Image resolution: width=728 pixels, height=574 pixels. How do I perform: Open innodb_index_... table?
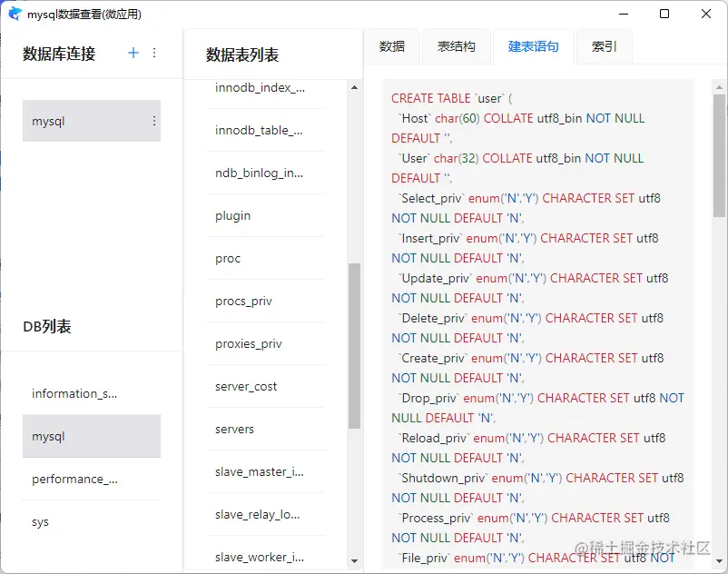click(266, 88)
